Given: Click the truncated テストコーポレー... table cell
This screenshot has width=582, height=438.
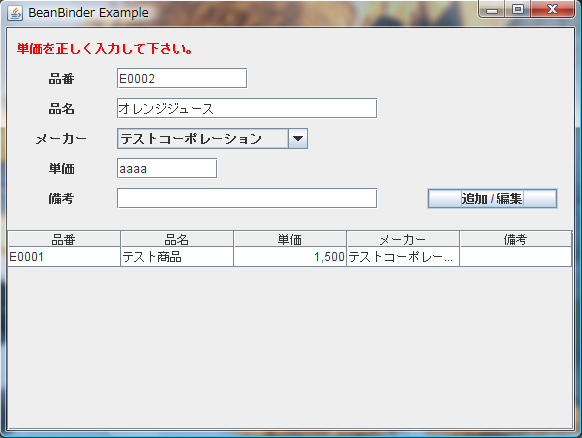Looking at the screenshot, I should [403, 257].
